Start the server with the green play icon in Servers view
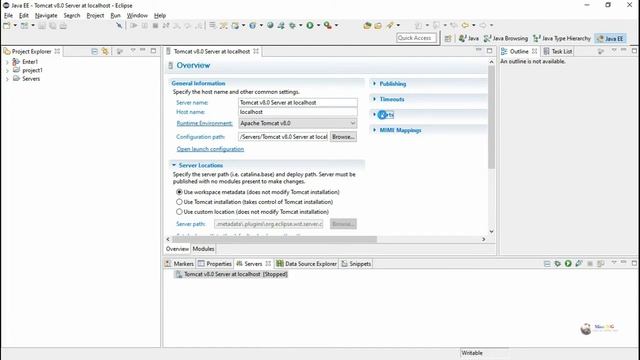This screenshot has width=640, height=360. (x=568, y=264)
